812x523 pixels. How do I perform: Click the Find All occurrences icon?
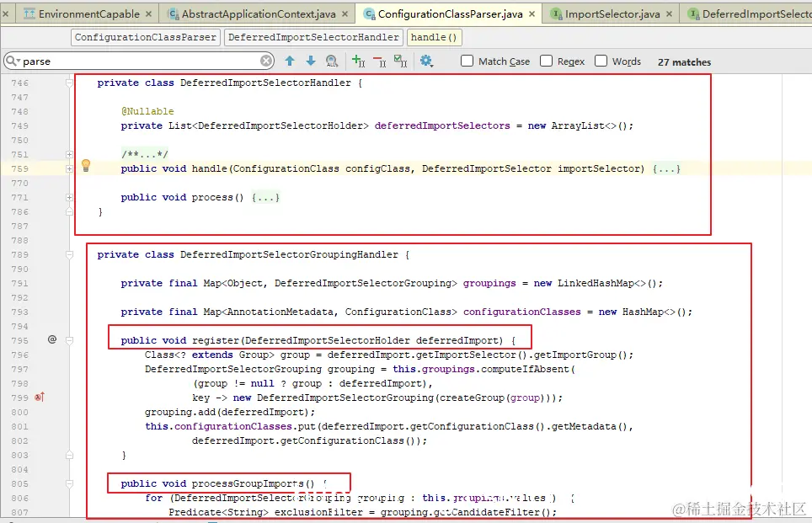click(x=332, y=61)
